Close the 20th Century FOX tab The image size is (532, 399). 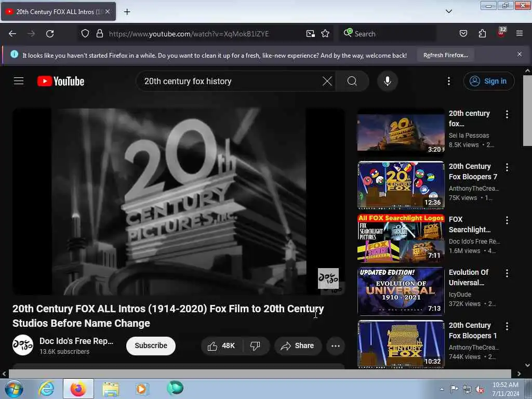[x=108, y=11]
